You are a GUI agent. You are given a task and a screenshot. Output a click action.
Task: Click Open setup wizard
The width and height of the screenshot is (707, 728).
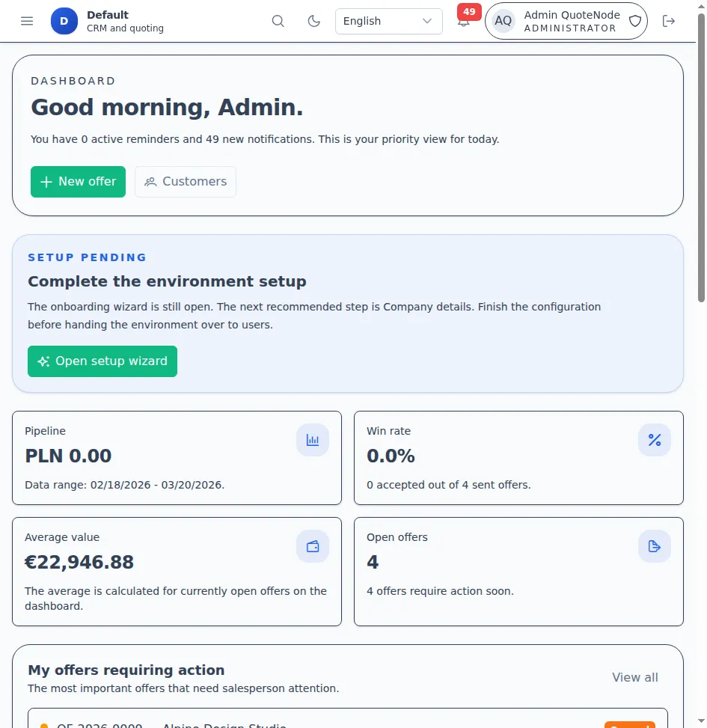pos(102,361)
